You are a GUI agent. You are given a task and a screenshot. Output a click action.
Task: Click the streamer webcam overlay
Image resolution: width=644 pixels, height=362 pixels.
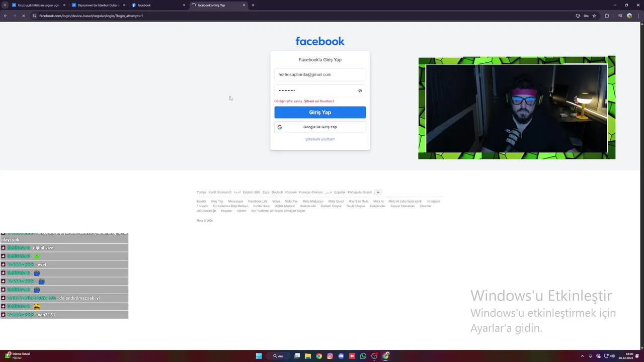[x=517, y=108]
